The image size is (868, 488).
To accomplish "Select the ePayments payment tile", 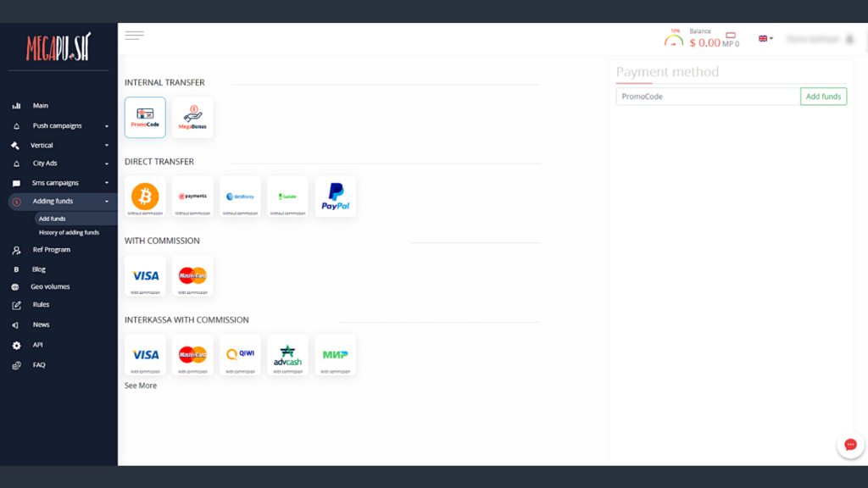I will (192, 197).
